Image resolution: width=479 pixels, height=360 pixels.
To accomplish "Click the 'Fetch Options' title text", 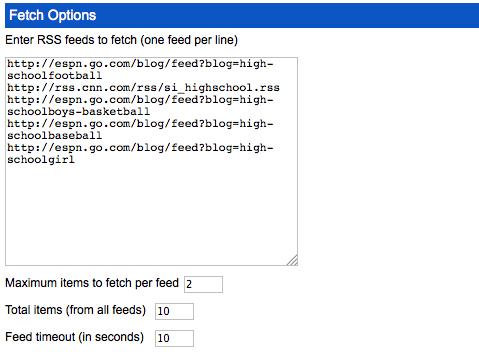I will point(53,15).
